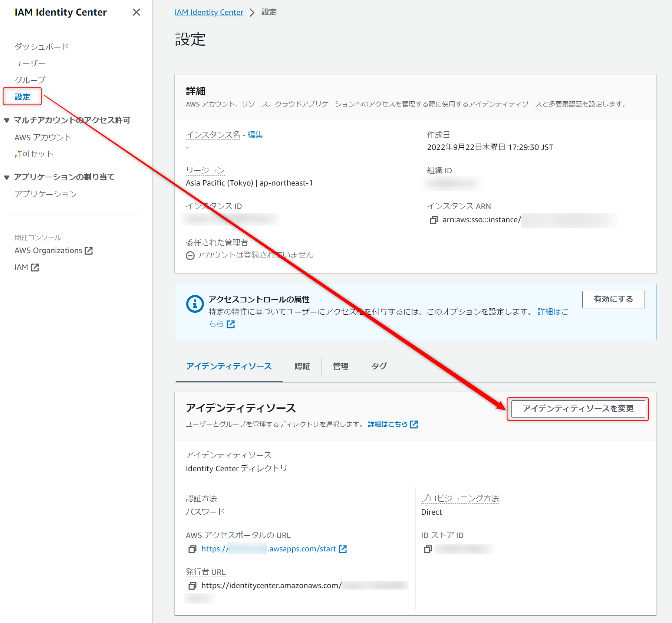Click the Identity Center ディレクトリ value

click(x=237, y=469)
